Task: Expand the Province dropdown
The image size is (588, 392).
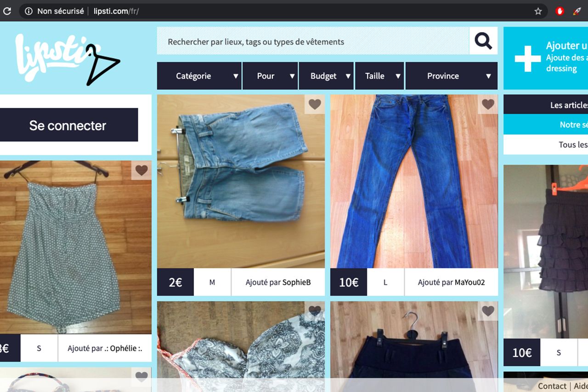Action: click(451, 76)
